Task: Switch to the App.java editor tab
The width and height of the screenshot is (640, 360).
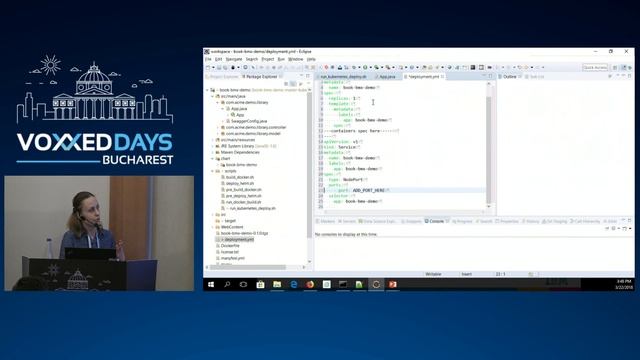Action: (387, 77)
